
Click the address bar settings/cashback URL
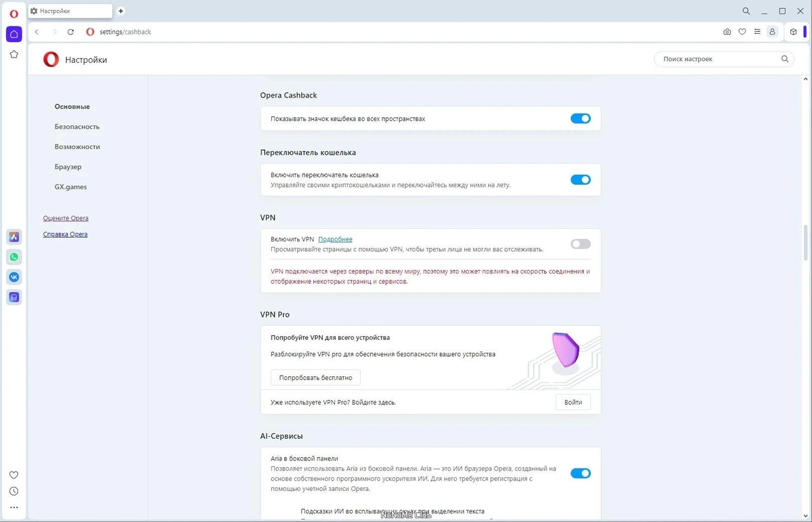coord(125,32)
